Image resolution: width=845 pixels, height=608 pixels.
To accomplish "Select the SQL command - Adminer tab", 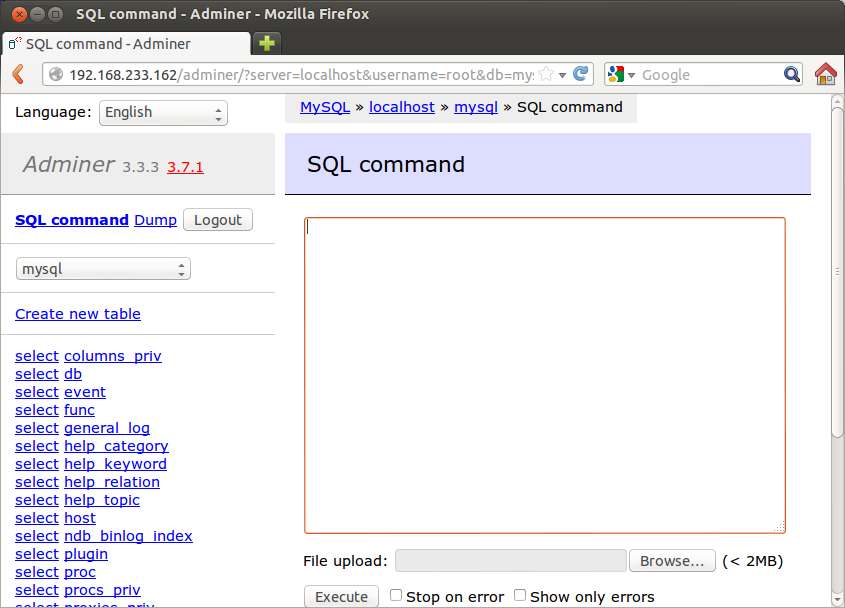I will click(127, 44).
